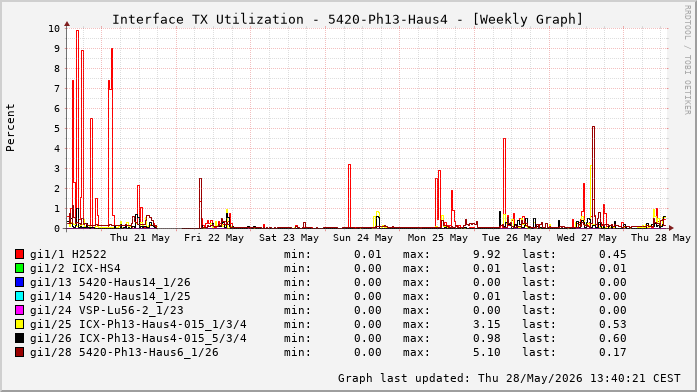Click the red gi1/1 H2522 color swatch
The height and width of the screenshot is (392, 697).
(20, 254)
